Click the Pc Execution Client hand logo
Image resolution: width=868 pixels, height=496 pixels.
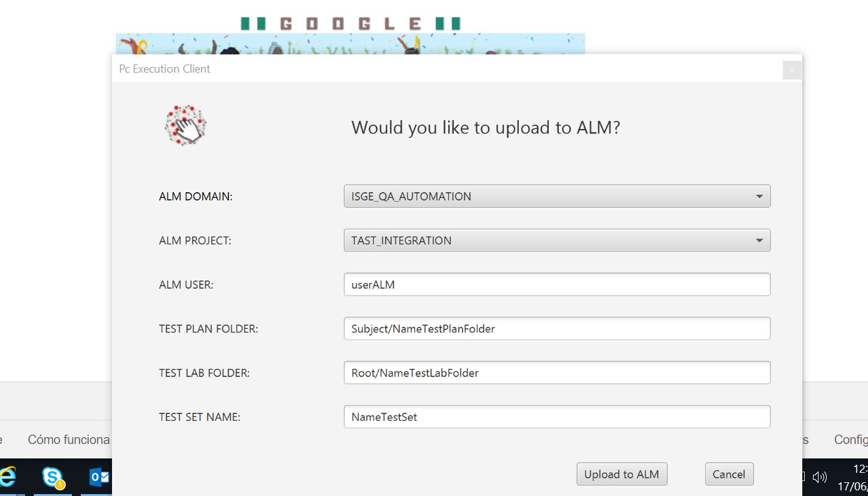click(x=185, y=126)
